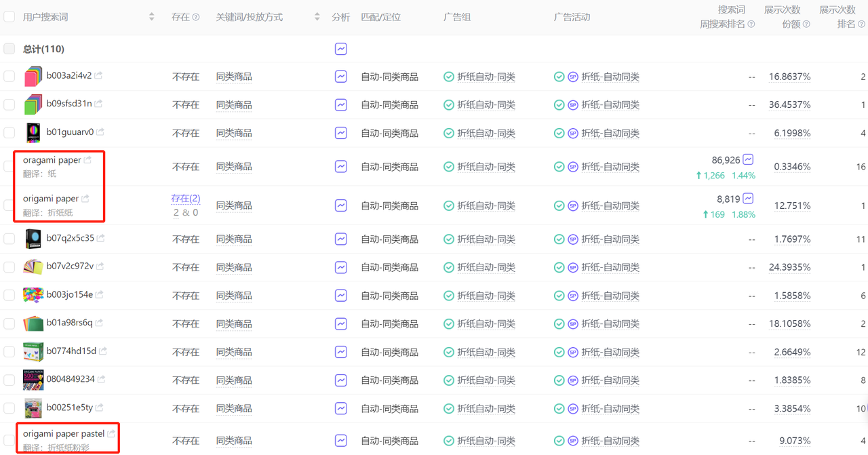868x455 pixels.
Task: Sort by the 关键词/投放方式 column arrows
Action: coord(317,17)
